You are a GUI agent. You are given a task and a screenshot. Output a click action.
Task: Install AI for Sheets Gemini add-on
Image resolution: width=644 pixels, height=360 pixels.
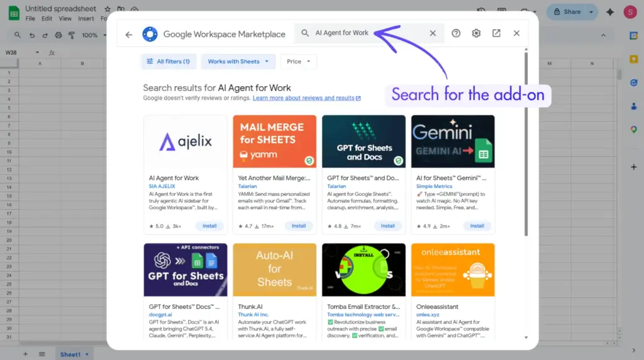pyautogui.click(x=477, y=226)
